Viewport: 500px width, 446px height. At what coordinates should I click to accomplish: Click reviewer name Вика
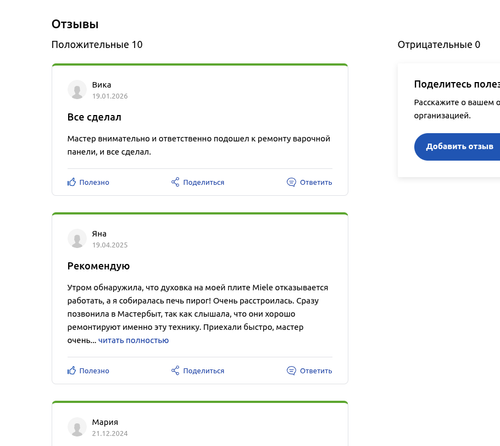101,85
